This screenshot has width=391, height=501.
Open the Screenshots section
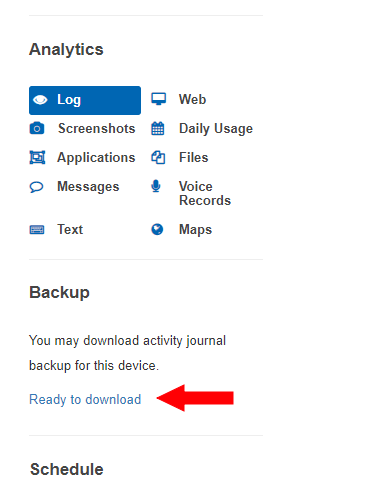[x=97, y=128]
